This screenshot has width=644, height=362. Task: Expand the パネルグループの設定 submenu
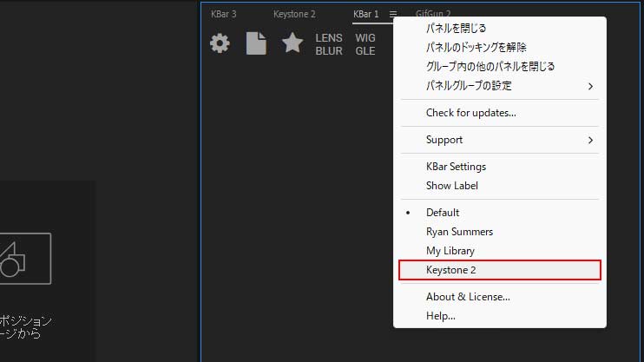(499, 86)
